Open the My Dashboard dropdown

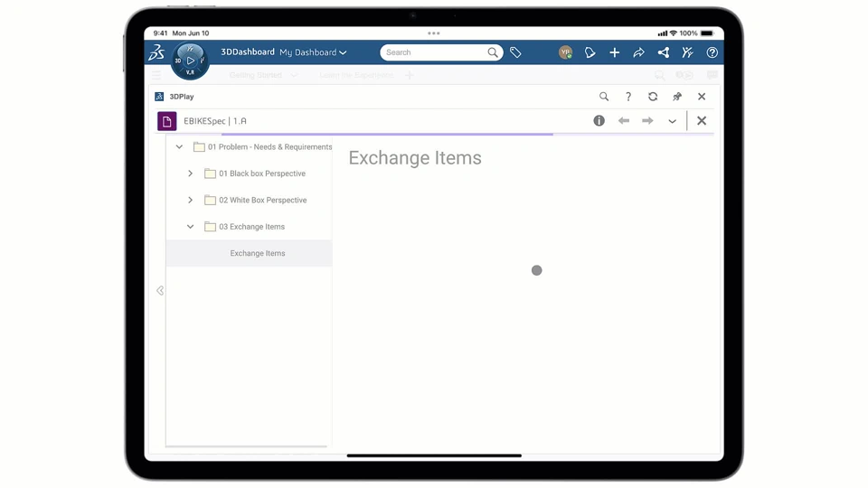[313, 52]
